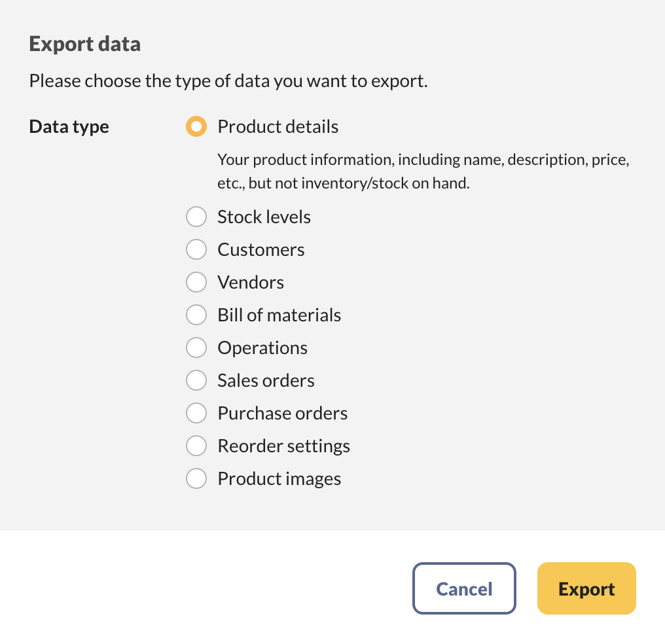665x644 pixels.
Task: Click the Bill of materials label
Action: pyautogui.click(x=279, y=315)
